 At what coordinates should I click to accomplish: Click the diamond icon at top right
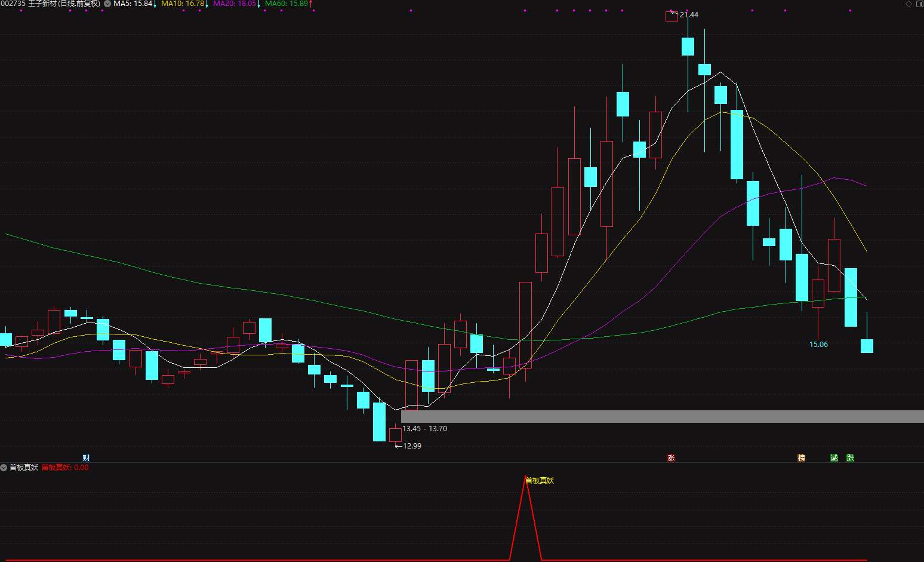pyautogui.click(x=909, y=4)
